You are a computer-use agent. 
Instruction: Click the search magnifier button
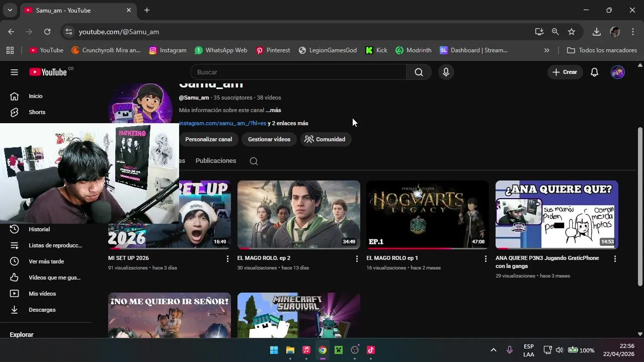419,72
